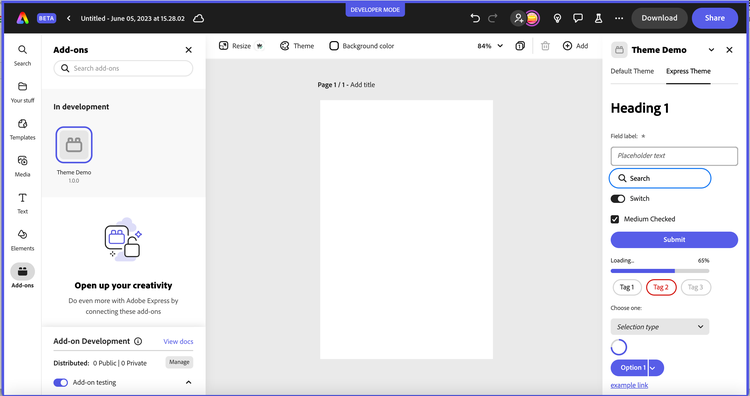Select Tag 3

pos(695,287)
